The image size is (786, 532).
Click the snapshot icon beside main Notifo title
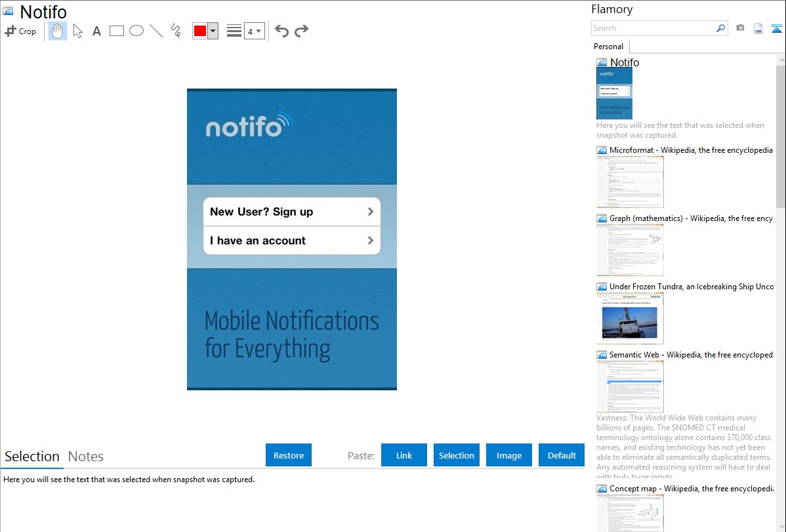tap(9, 11)
